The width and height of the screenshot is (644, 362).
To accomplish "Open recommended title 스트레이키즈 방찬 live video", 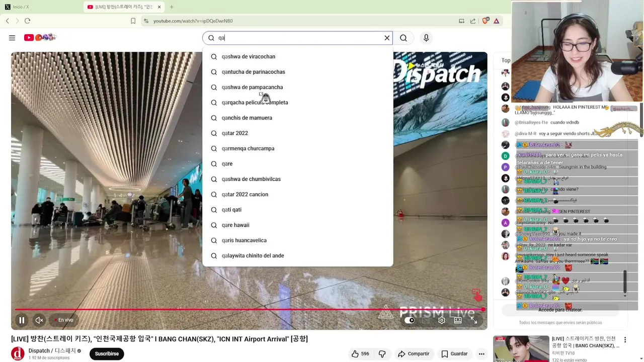I will point(586,342).
